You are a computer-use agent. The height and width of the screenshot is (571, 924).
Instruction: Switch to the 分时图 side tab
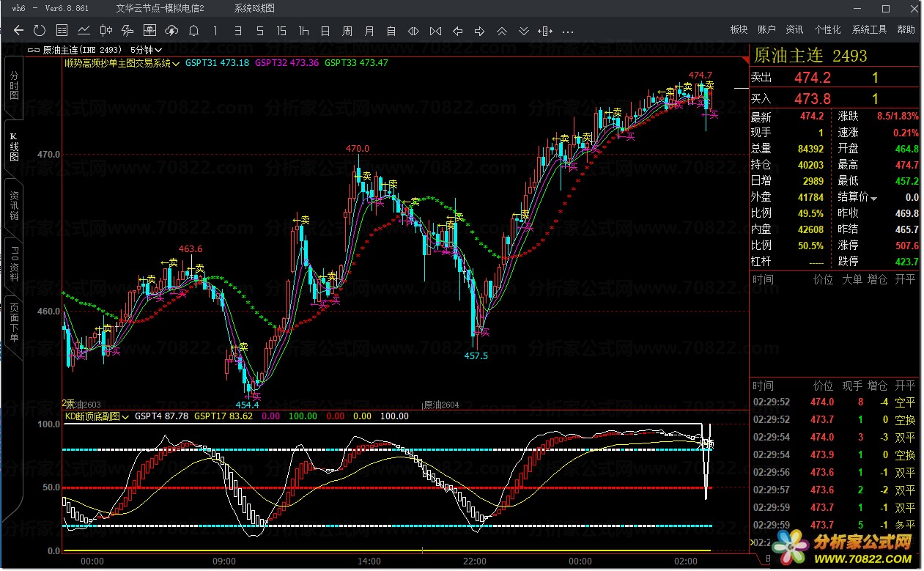14,86
